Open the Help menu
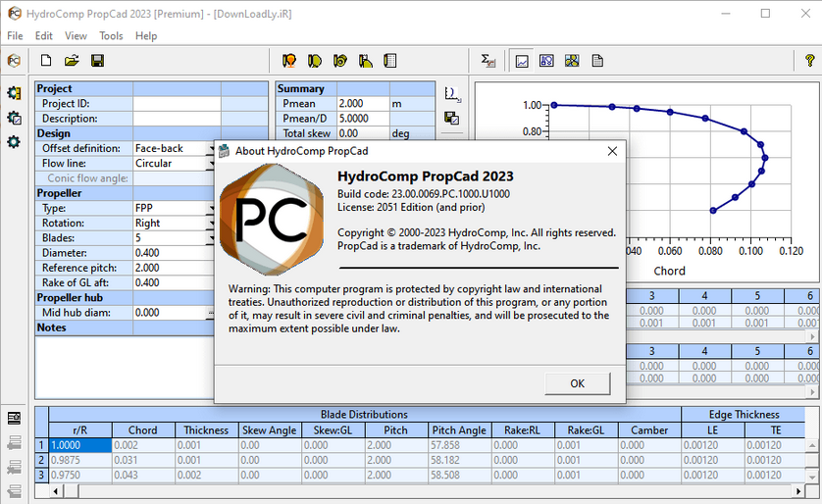822x504 pixels. pos(146,35)
